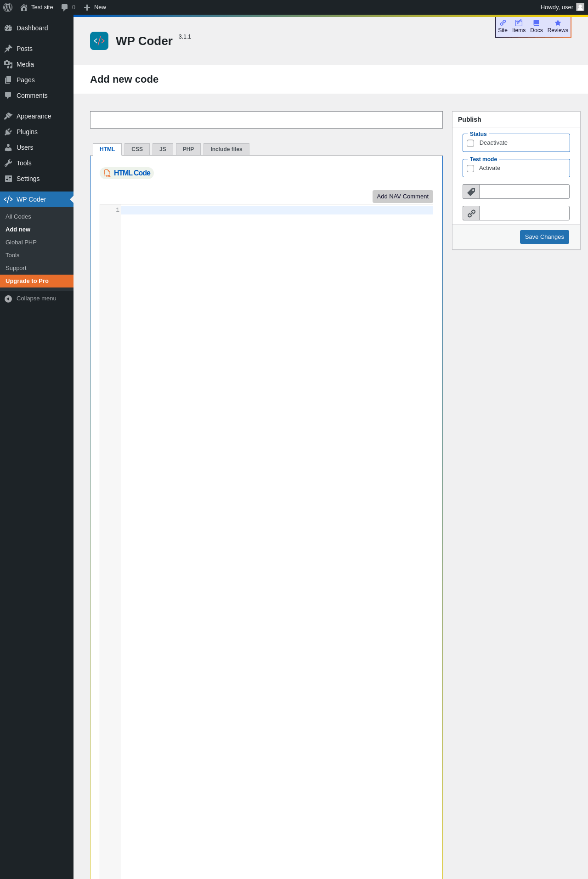Select Add new submenu item
This screenshot has height=879, width=588.
click(37, 230)
